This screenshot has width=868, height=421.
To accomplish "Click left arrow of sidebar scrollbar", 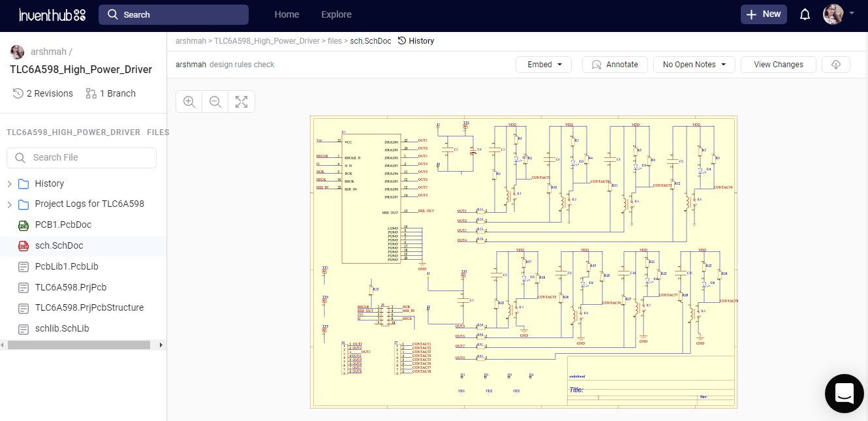I will (3, 345).
